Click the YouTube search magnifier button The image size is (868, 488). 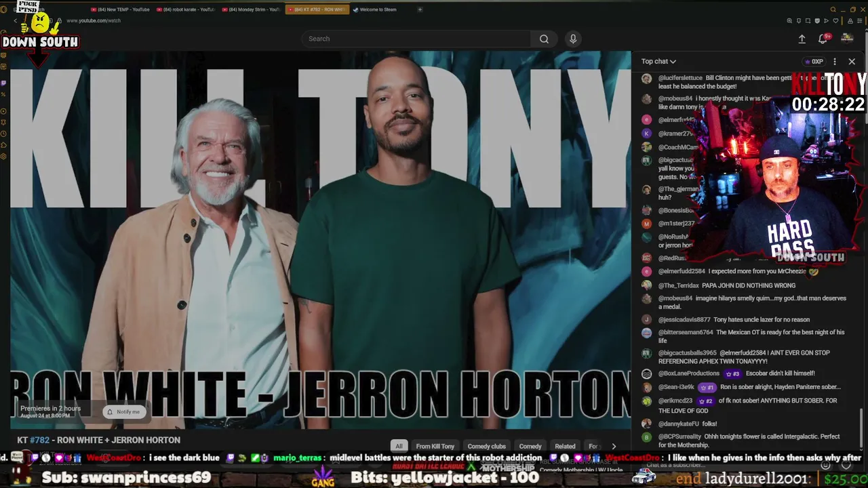coord(544,39)
